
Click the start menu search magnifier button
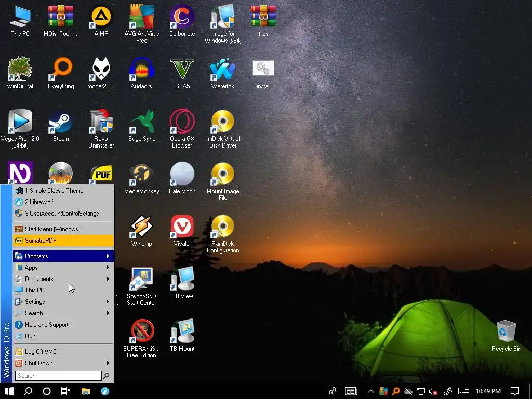click(106, 376)
